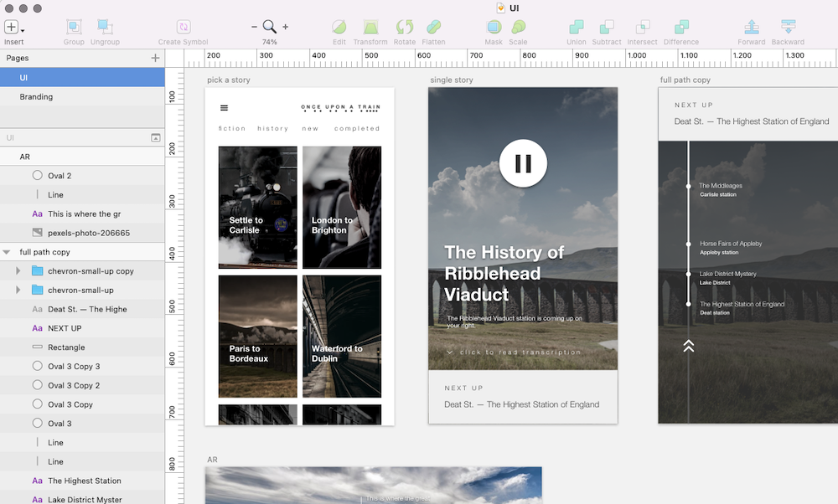Select the Oval 2 layer
This screenshot has height=504, width=838.
coord(82,176)
